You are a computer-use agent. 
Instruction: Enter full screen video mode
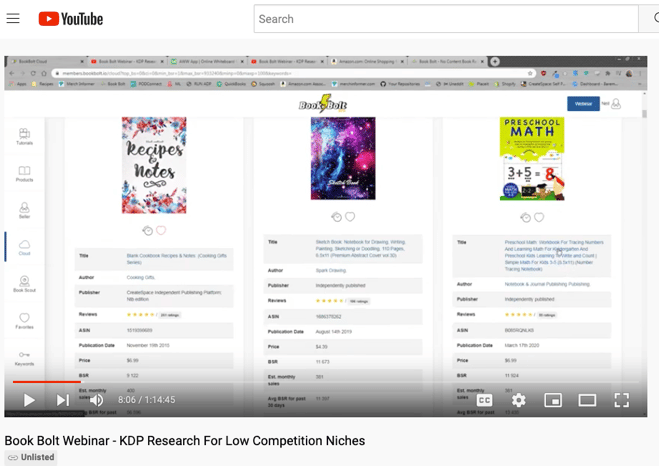pos(622,400)
